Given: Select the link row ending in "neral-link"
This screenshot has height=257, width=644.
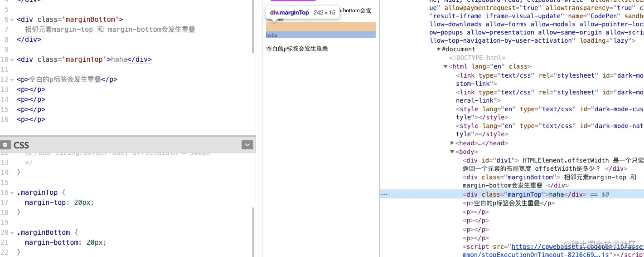Looking at the screenshot, I should 550,96.
